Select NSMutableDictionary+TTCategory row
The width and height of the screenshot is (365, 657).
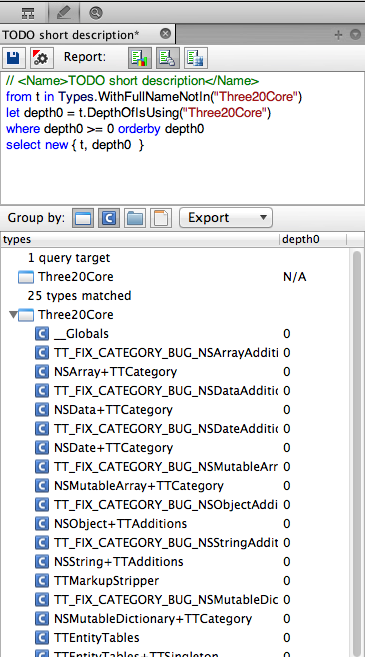[x=176, y=619]
